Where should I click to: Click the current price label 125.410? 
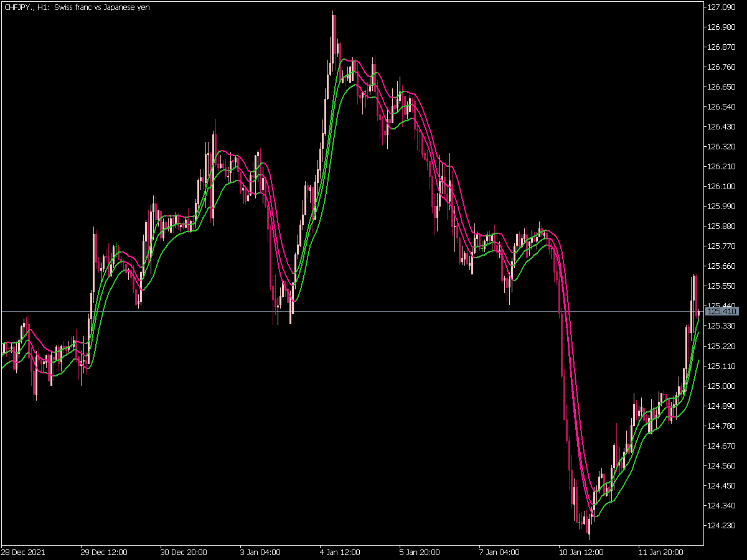pyautogui.click(x=722, y=311)
